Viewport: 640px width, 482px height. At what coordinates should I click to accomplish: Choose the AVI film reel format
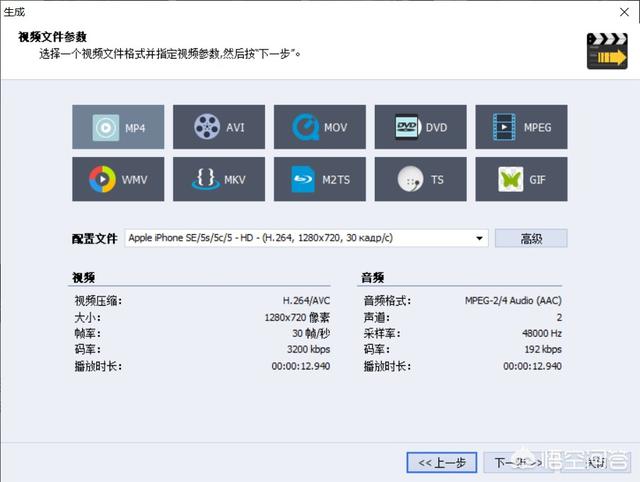click(x=219, y=127)
